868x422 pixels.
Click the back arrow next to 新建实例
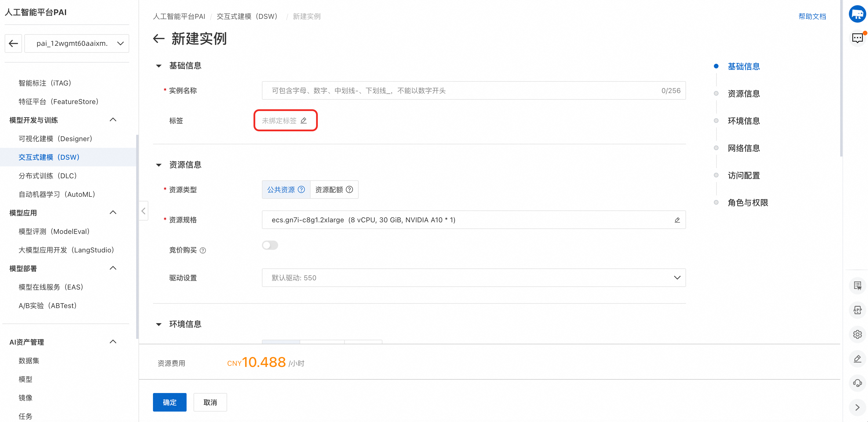(158, 39)
